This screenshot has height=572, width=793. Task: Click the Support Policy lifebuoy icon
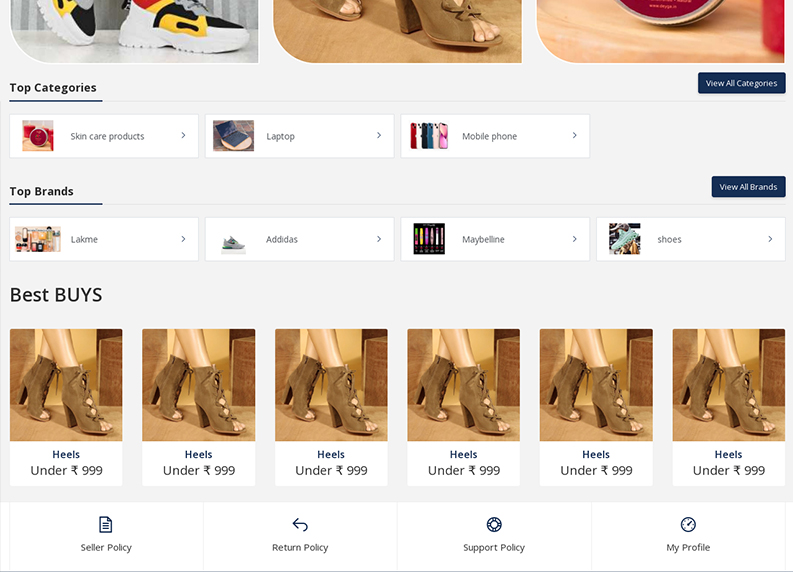point(494,525)
